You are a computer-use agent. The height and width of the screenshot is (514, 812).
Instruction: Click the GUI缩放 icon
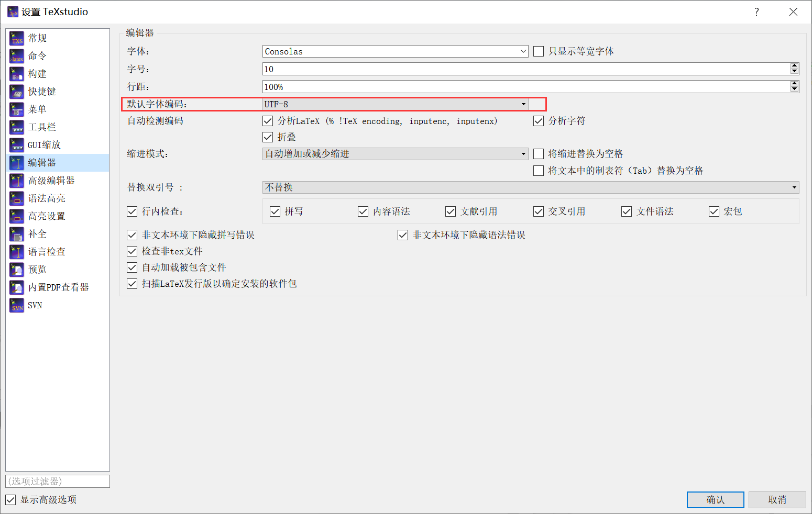pos(17,145)
